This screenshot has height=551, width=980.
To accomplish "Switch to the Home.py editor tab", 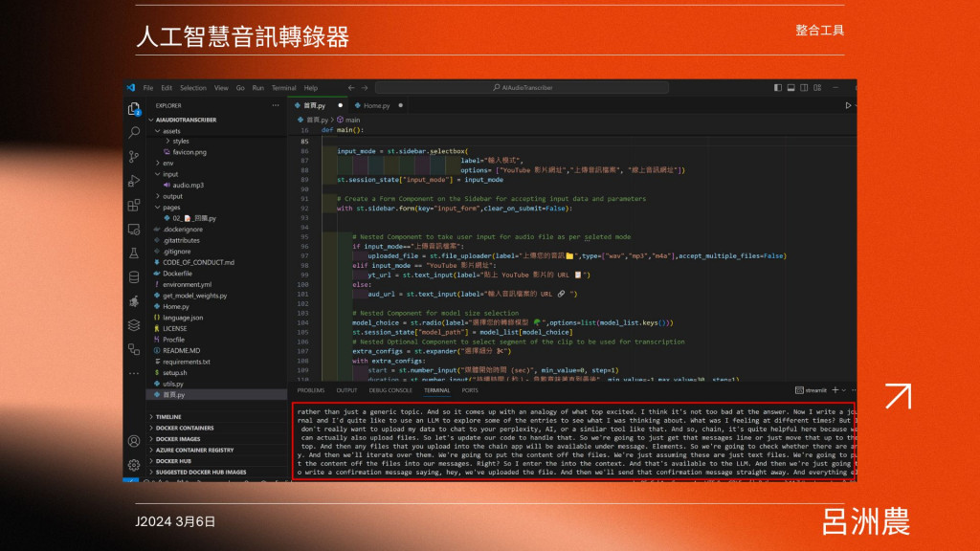I will coord(379,105).
